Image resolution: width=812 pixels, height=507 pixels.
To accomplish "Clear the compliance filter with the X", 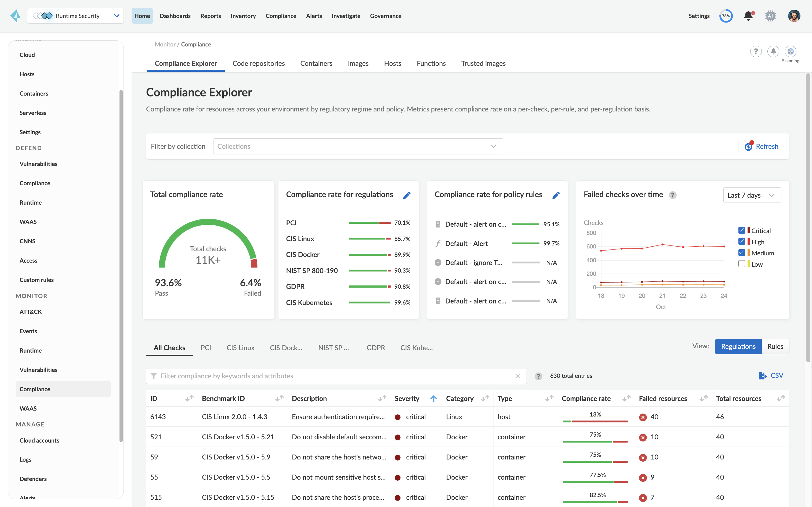I will 518,376.
